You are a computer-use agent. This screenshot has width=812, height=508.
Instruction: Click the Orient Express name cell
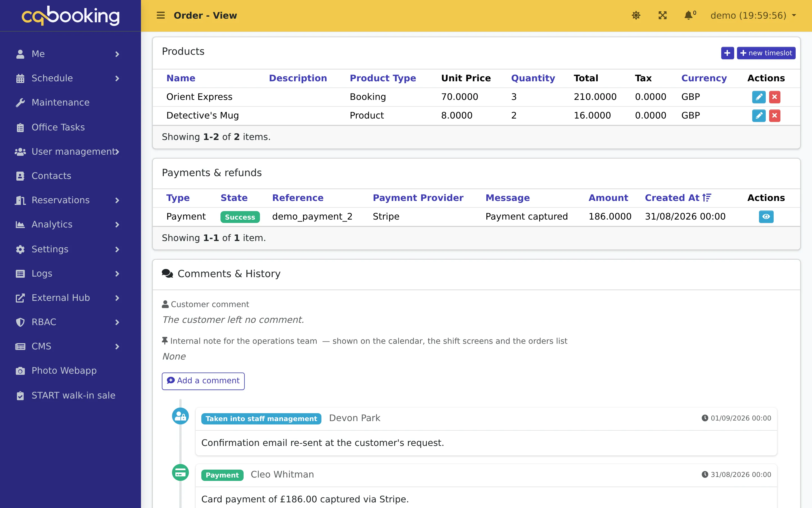(x=199, y=97)
